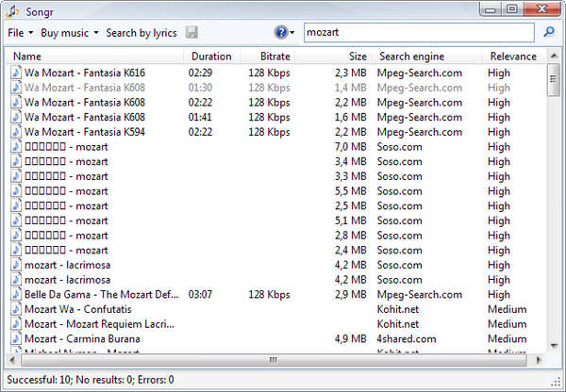The image size is (566, 392).
Task: Close the Songr window
Action: (x=541, y=9)
